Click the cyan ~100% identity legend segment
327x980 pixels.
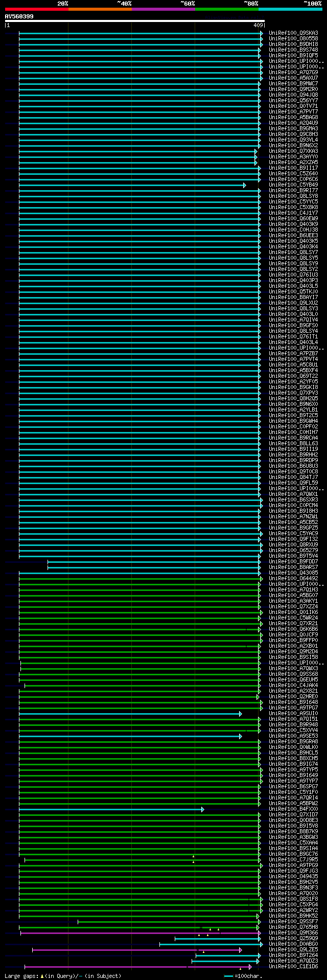(x=290, y=9)
